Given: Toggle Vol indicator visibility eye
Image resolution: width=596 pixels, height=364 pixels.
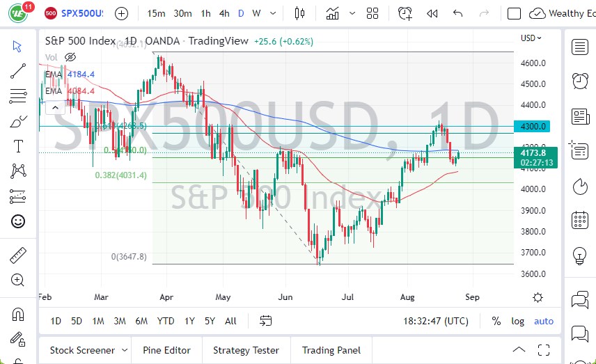Looking at the screenshot, I should pos(70,57).
